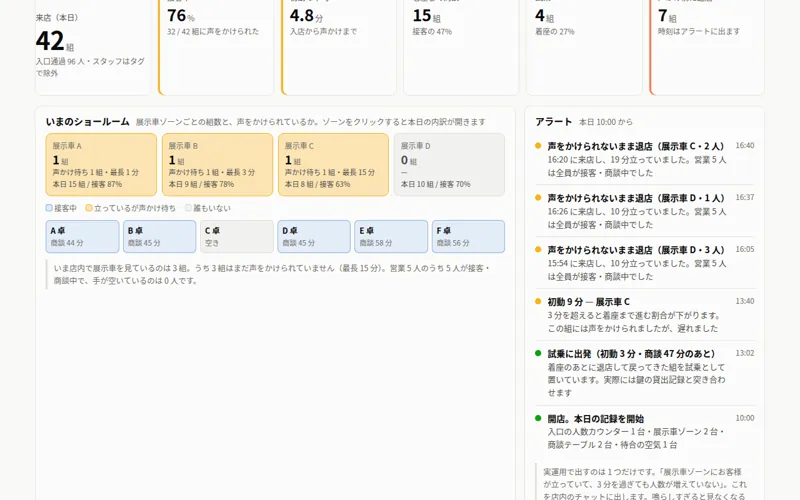Open the 開店。本日の記録を開始 alert title

(x=595, y=419)
